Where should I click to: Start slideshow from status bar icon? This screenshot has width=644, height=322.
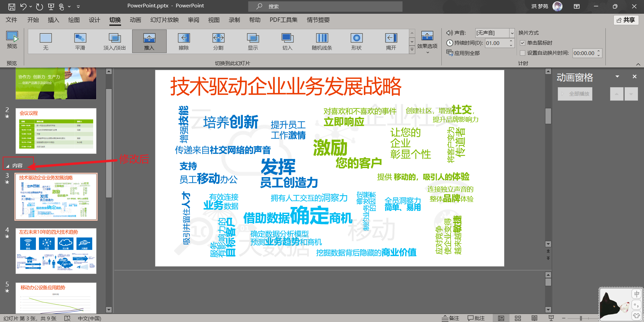pos(551,318)
